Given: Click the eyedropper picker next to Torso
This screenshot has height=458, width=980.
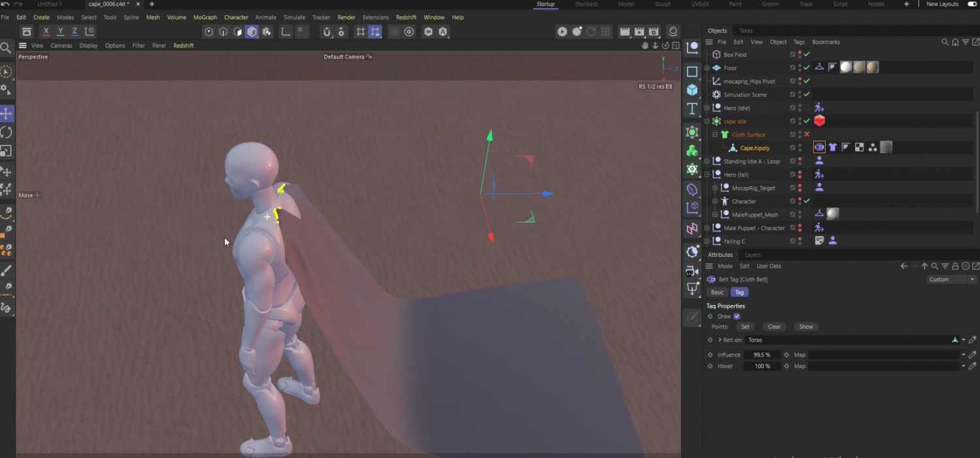Looking at the screenshot, I should (x=972, y=340).
